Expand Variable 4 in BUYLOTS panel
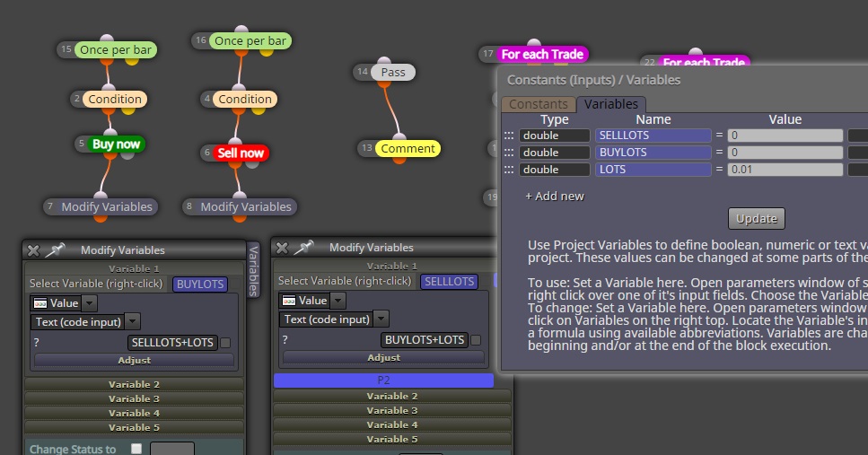Viewport: 868px width, 455px height. (x=134, y=413)
